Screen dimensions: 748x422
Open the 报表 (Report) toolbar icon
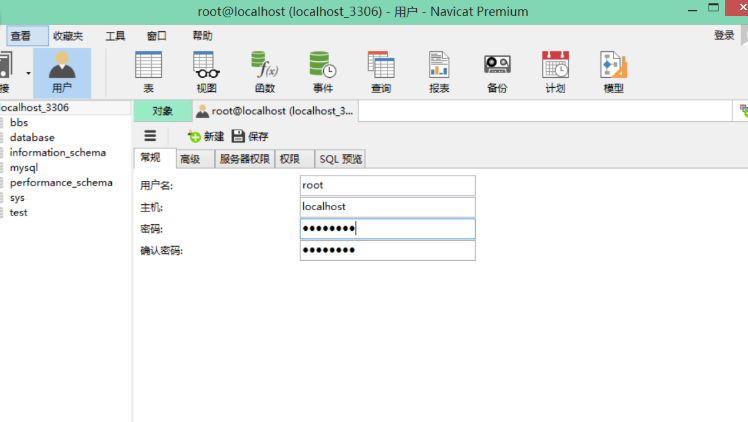(x=439, y=72)
